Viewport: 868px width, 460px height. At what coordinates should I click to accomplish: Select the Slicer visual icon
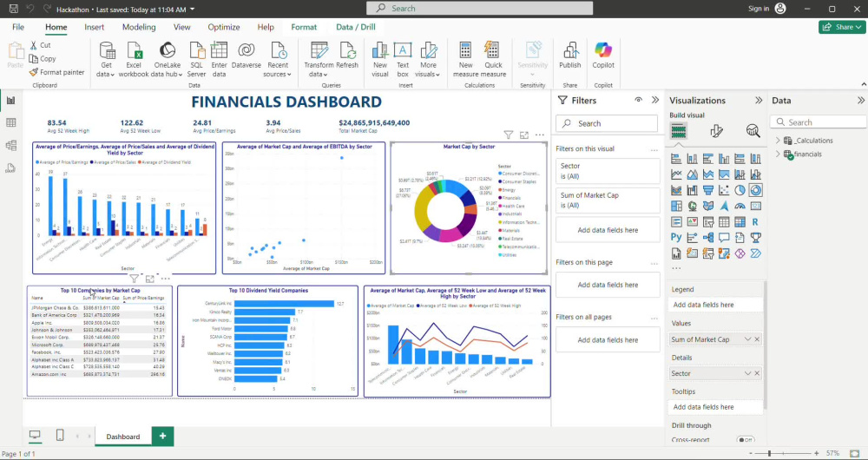click(x=708, y=222)
